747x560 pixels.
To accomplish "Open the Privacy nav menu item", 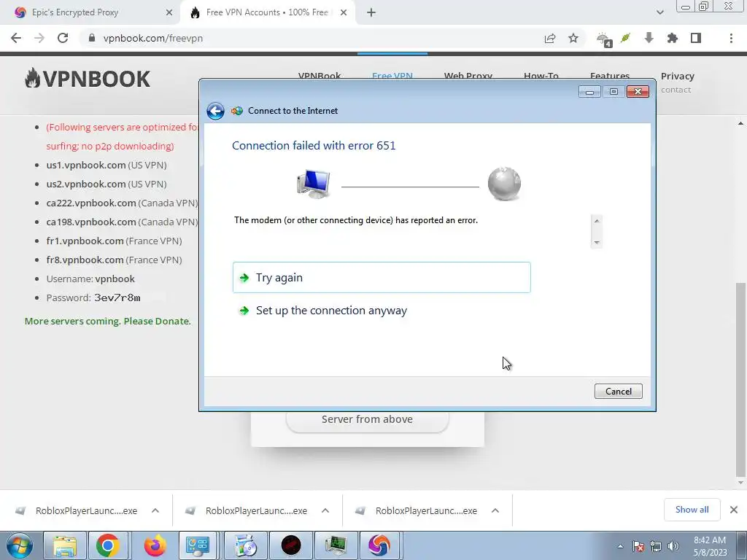I will coord(678,76).
